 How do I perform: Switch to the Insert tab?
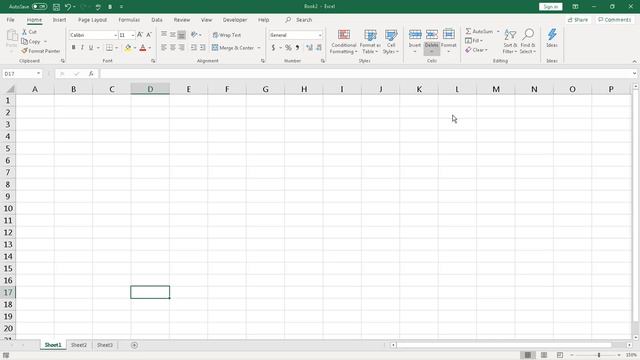click(59, 20)
